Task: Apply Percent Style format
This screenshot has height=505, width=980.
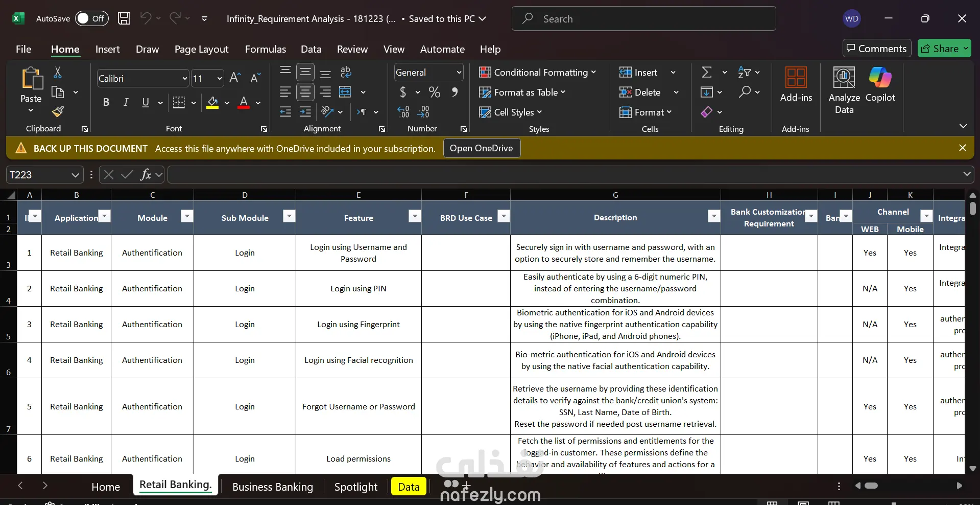Action: (435, 92)
